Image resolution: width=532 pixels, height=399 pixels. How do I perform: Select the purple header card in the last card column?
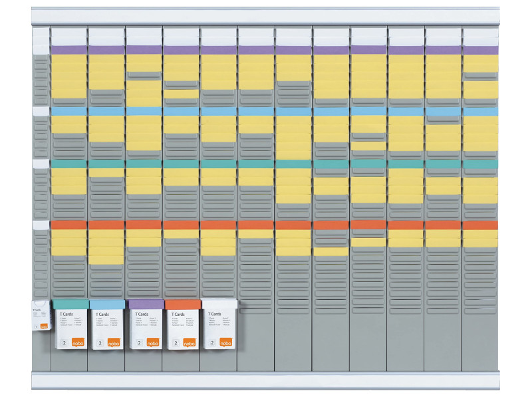tap(480, 51)
